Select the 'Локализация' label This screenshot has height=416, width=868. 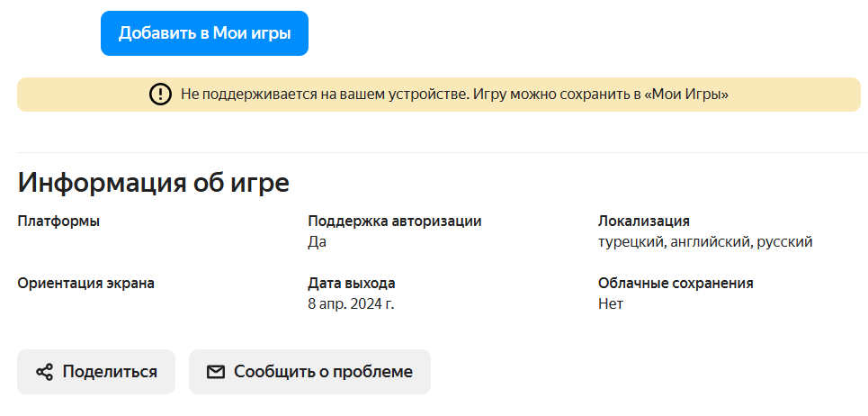click(644, 222)
